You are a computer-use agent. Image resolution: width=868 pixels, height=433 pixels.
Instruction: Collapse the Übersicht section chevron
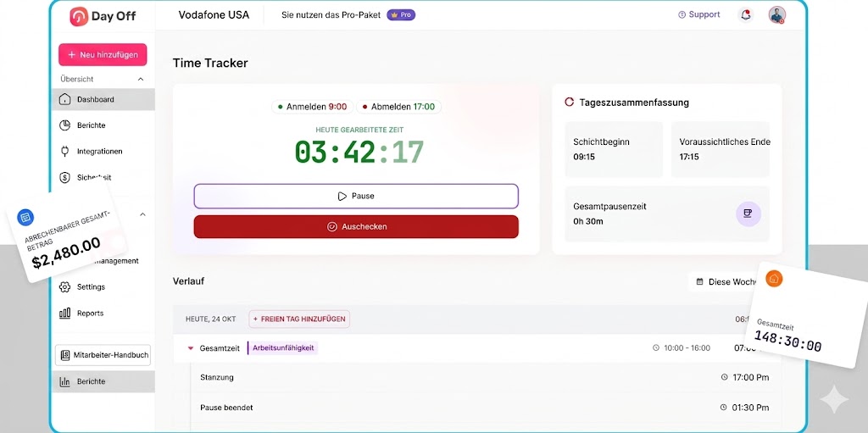[x=140, y=79]
